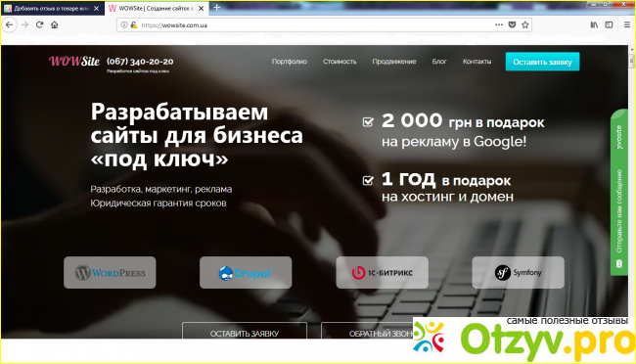Open the Портфолио menu item
636x364 pixels.
[290, 62]
